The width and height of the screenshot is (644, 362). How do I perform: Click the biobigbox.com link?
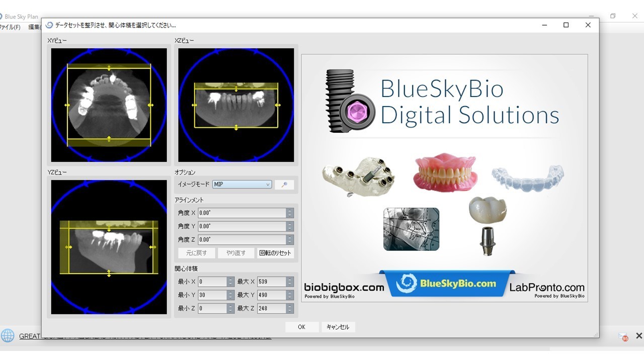344,288
